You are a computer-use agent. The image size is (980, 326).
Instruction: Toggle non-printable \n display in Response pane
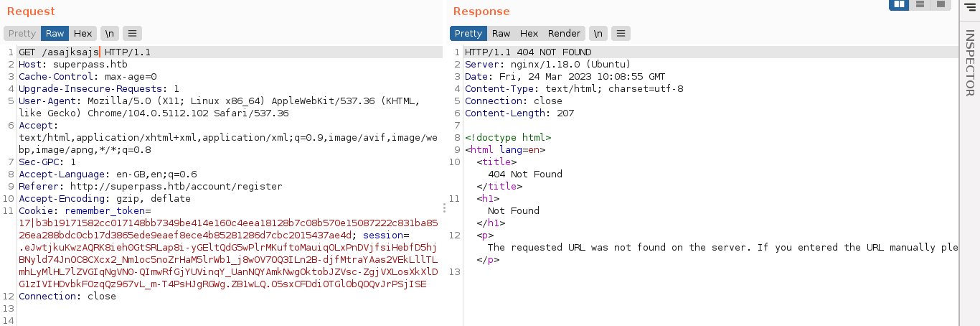tap(598, 33)
